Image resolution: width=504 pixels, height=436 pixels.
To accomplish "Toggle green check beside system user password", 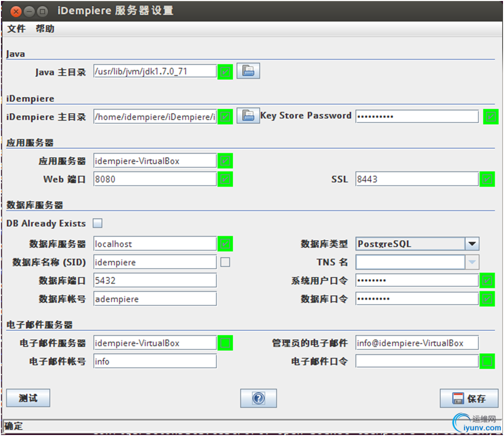I will coord(487,281).
